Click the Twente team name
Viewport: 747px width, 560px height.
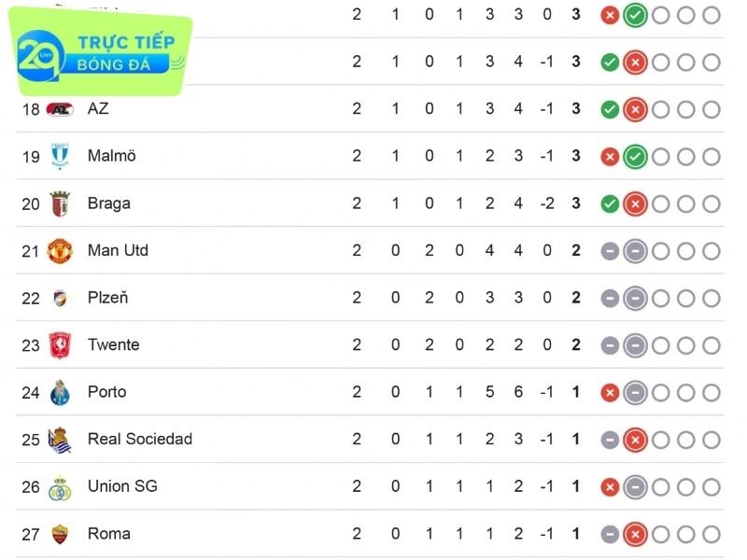coord(113,344)
